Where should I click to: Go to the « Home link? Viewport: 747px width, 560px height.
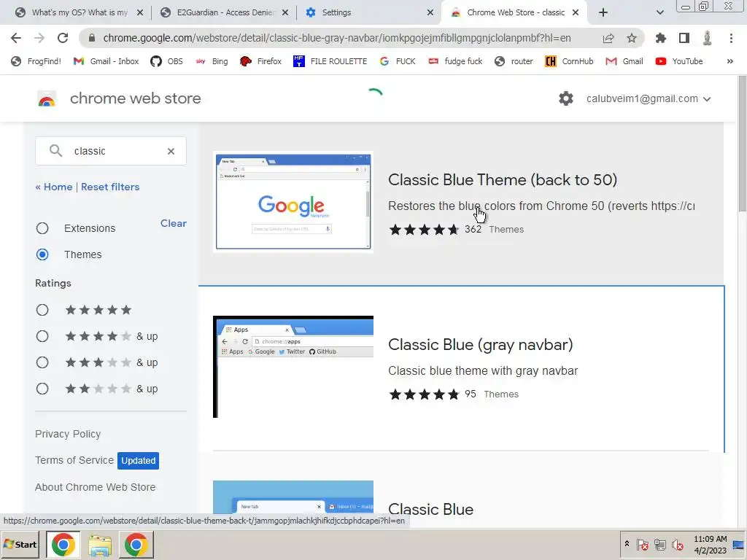[54, 187]
